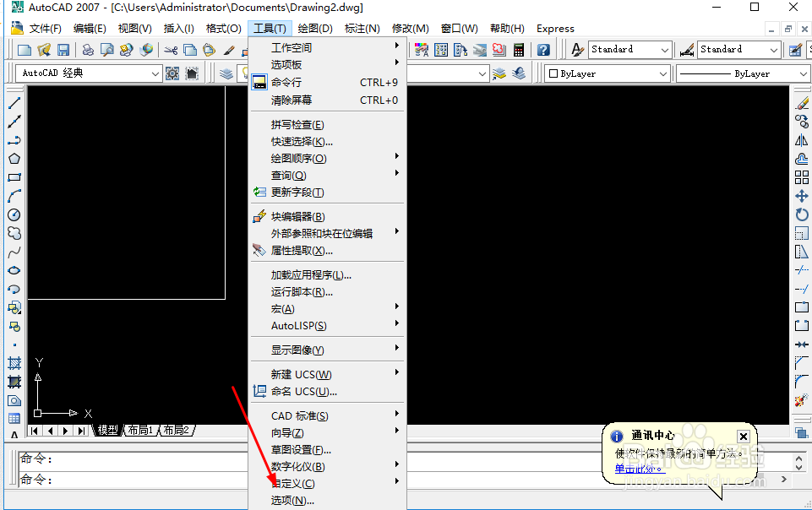Open the color ByLayer dropdown
The height and width of the screenshot is (510, 812).
tap(608, 73)
